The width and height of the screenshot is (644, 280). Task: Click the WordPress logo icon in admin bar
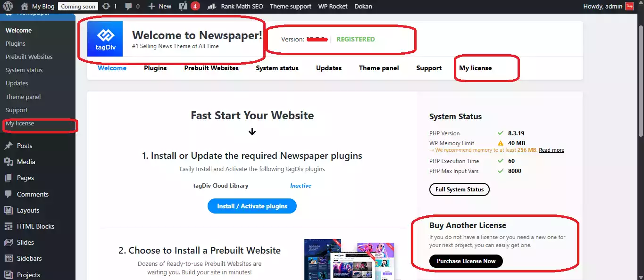pyautogui.click(x=8, y=6)
